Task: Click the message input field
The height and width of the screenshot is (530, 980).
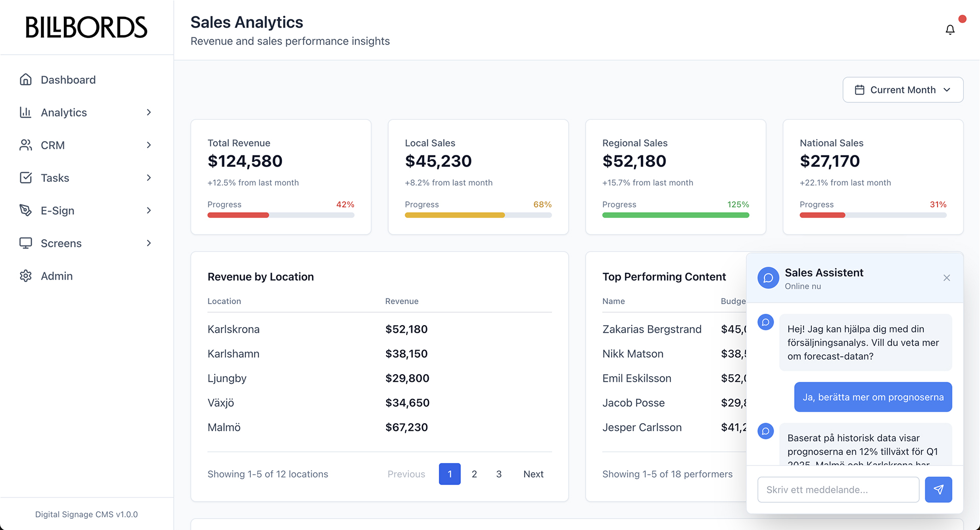Action: tap(837, 489)
